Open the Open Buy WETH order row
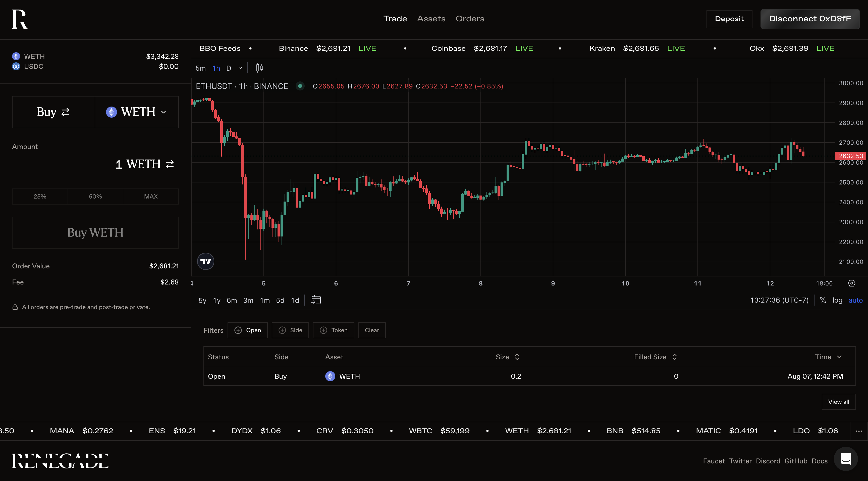The image size is (868, 481). click(529, 376)
